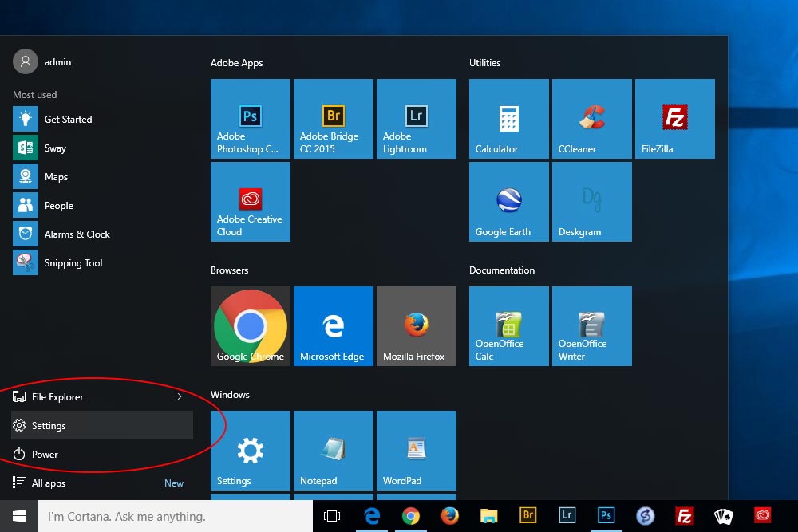The height and width of the screenshot is (532, 798).
Task: Open the Adobe Lightroom tile
Action: tap(416, 118)
